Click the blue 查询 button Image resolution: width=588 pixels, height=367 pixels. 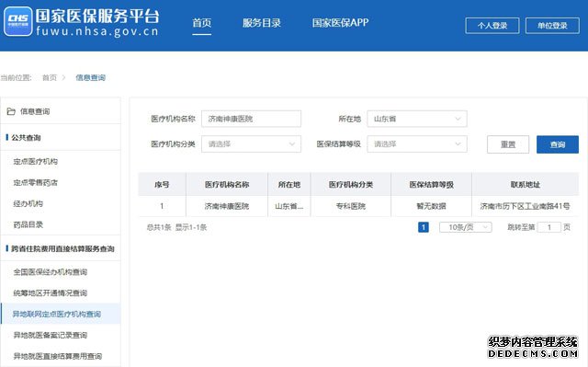pos(558,144)
